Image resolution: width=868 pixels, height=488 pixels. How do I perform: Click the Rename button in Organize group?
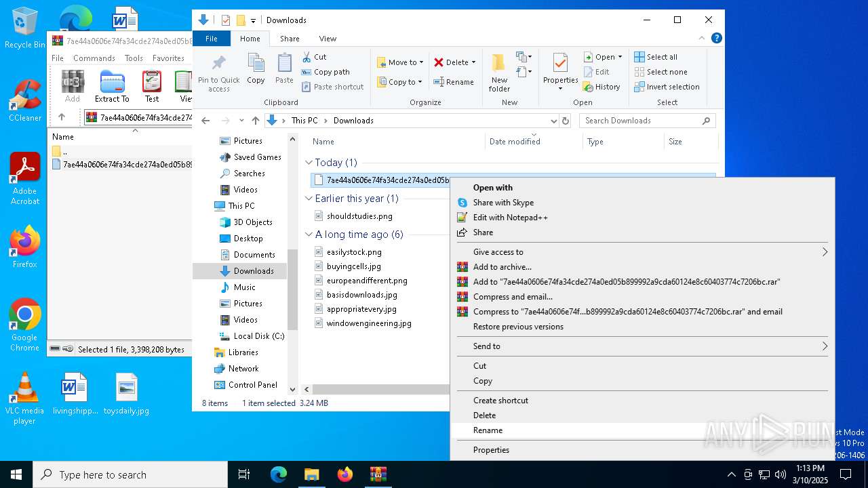pyautogui.click(x=454, y=82)
